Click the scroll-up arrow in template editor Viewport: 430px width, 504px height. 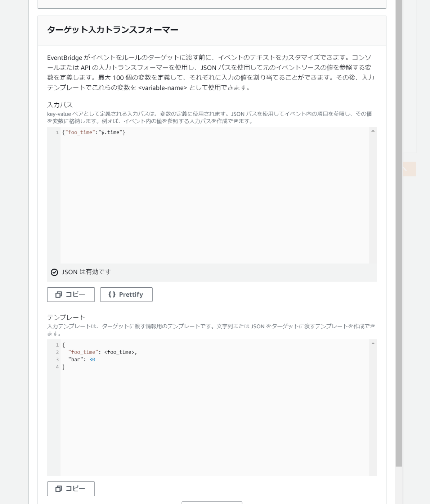(373, 343)
